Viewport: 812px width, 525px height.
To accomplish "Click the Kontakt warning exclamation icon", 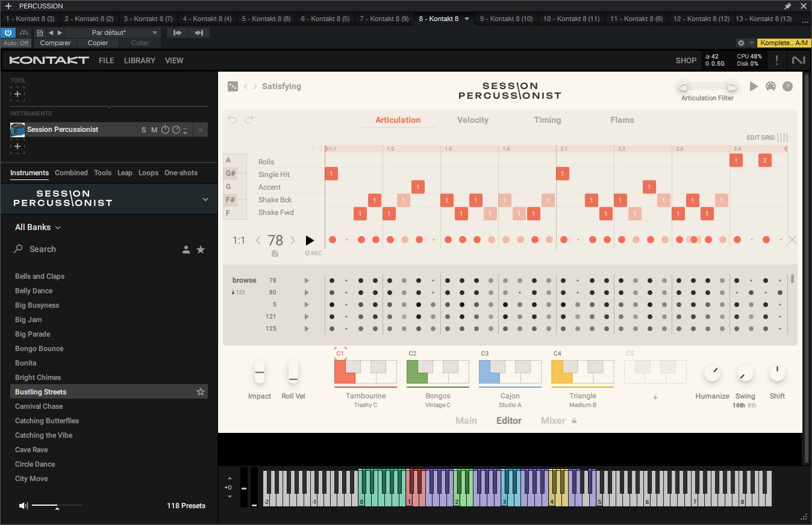I will [x=776, y=60].
